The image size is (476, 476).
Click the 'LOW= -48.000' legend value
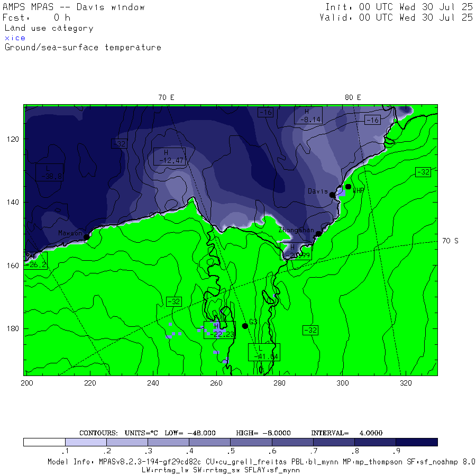(190, 433)
